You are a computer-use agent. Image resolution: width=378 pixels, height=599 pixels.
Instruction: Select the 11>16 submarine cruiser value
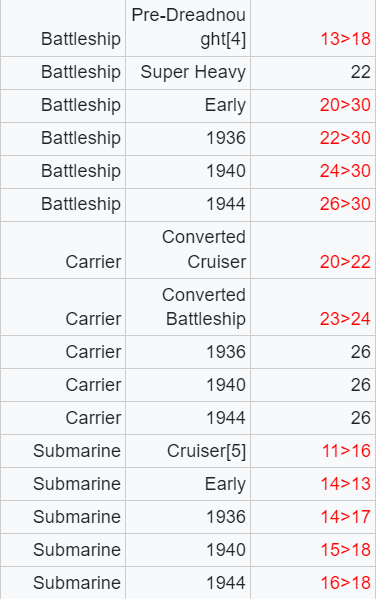[346, 451]
